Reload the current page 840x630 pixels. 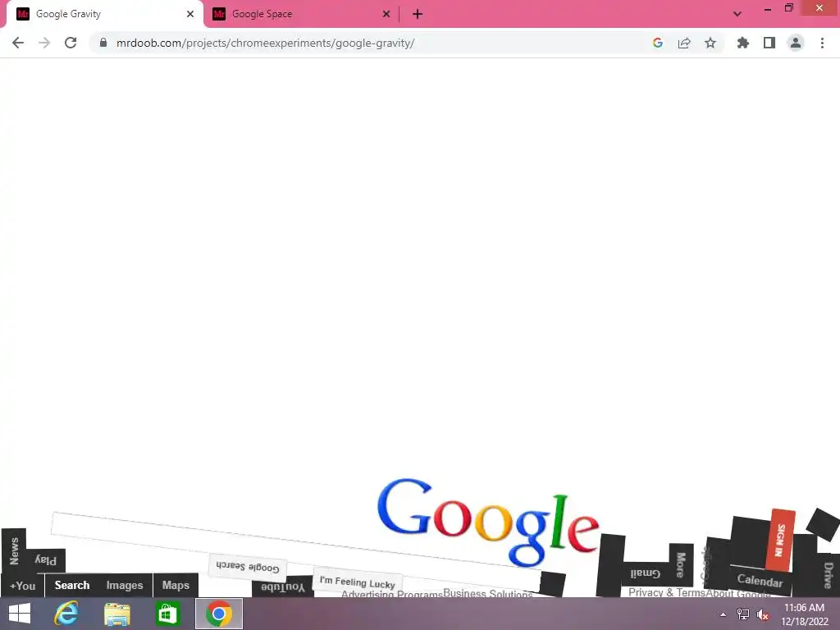point(71,43)
